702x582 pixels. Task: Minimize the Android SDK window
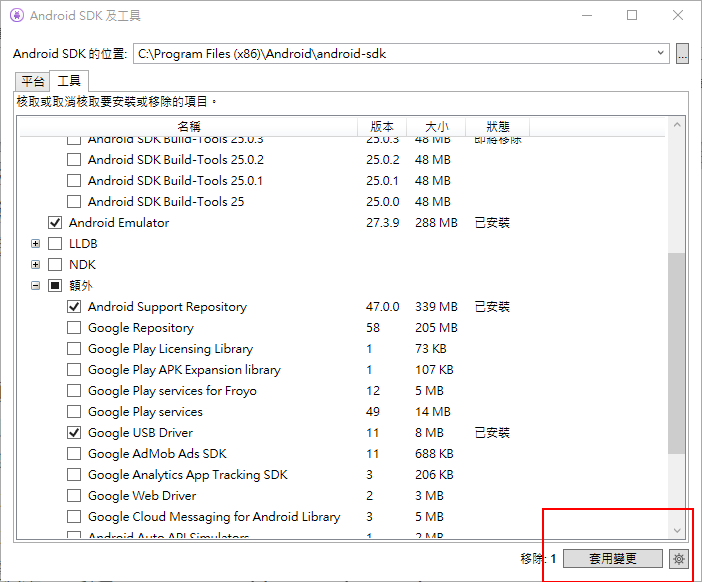point(587,15)
